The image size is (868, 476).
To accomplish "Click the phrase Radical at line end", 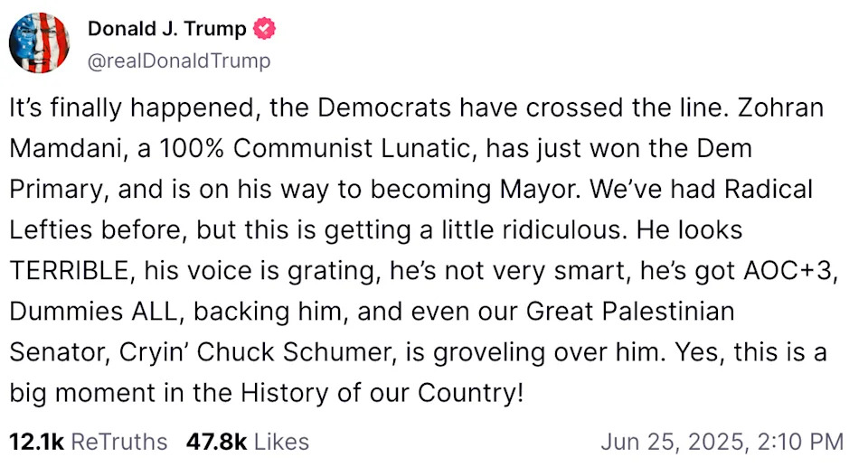I will (x=769, y=189).
